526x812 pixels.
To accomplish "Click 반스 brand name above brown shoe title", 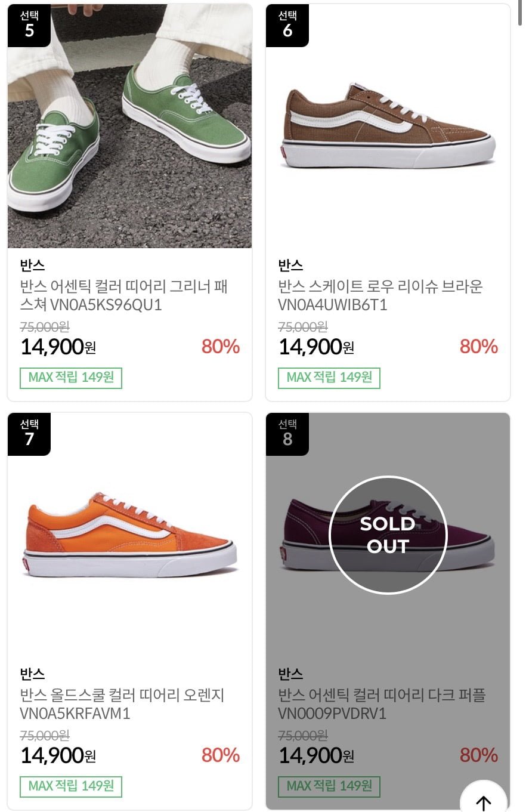I will click(x=291, y=265).
